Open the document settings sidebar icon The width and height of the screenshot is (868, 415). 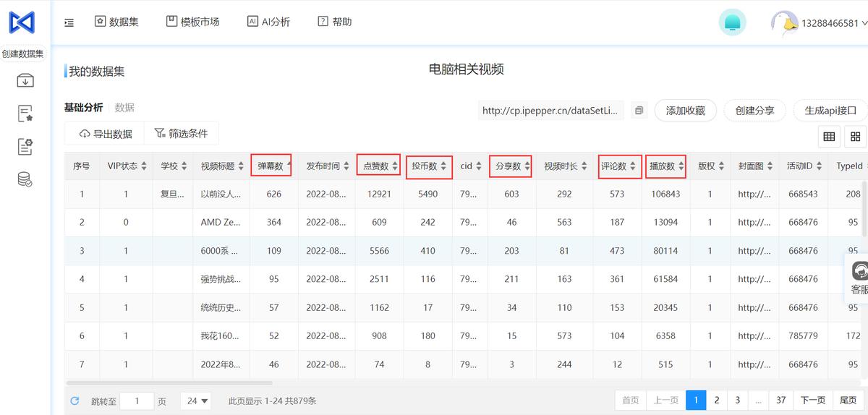(25, 147)
